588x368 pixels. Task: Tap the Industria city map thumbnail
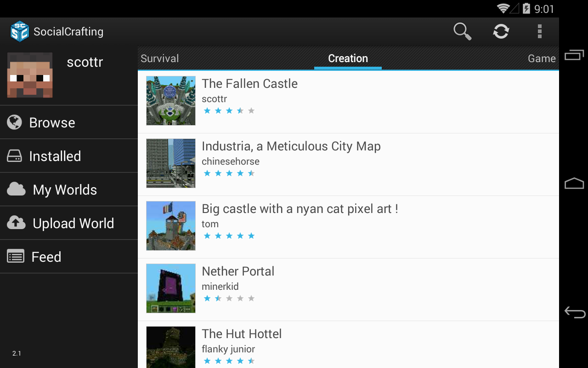point(171,163)
